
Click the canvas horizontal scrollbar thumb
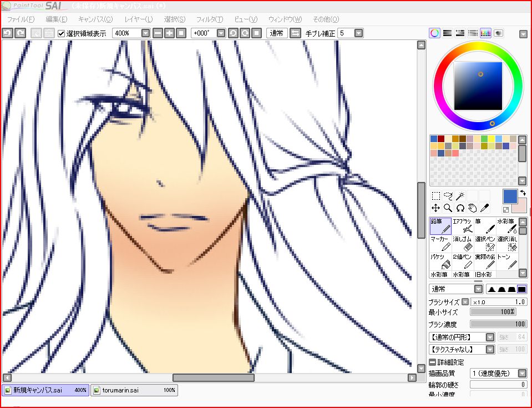(x=214, y=377)
